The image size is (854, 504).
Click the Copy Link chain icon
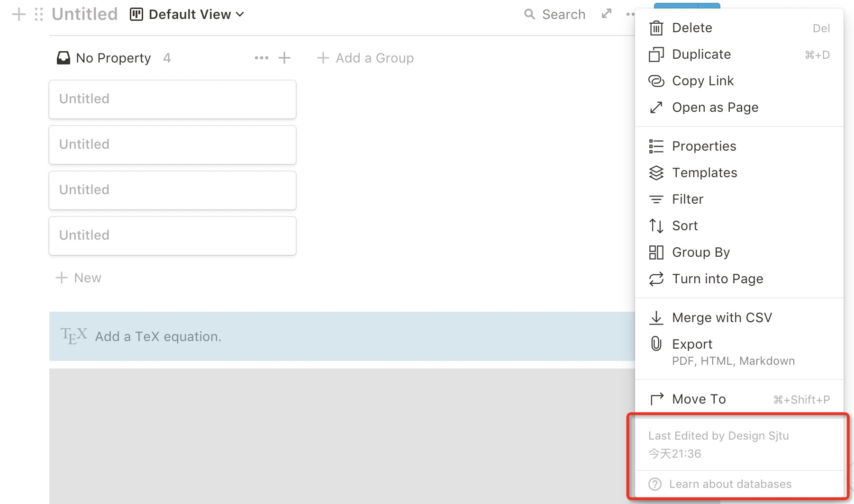click(x=656, y=81)
